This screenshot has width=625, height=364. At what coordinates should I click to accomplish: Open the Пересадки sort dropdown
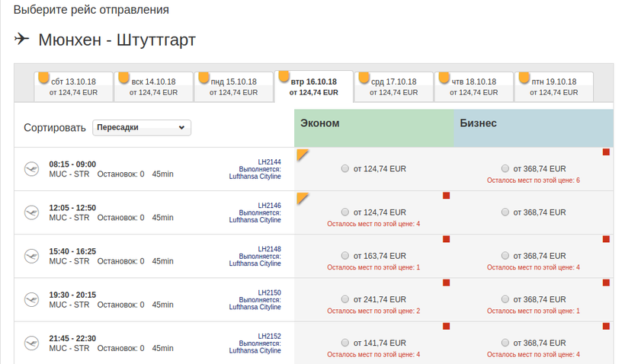pos(142,128)
